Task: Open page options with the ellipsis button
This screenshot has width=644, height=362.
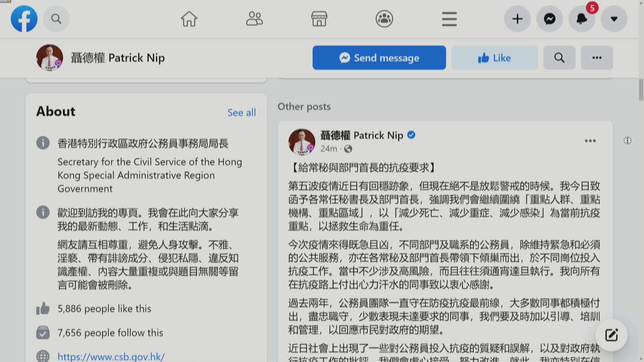Action: pos(597,57)
